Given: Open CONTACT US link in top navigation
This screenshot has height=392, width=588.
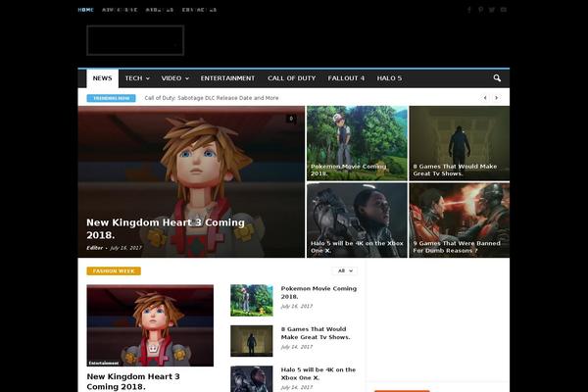Looking at the screenshot, I should [x=199, y=10].
